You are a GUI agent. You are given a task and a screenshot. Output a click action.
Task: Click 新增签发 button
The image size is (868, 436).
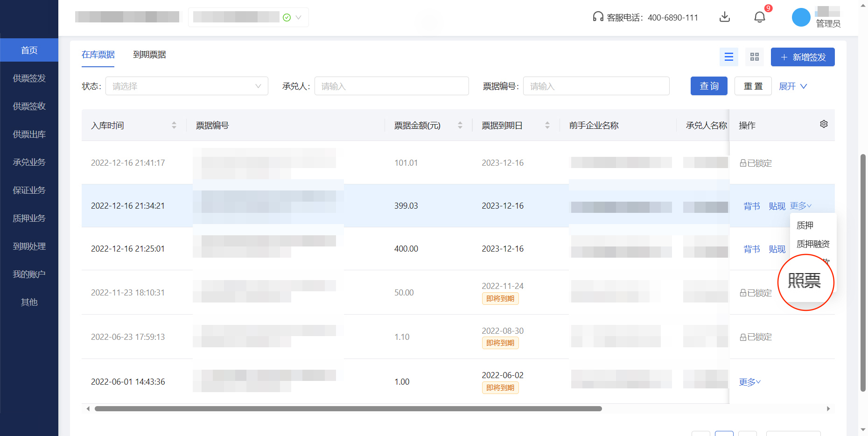(802, 57)
